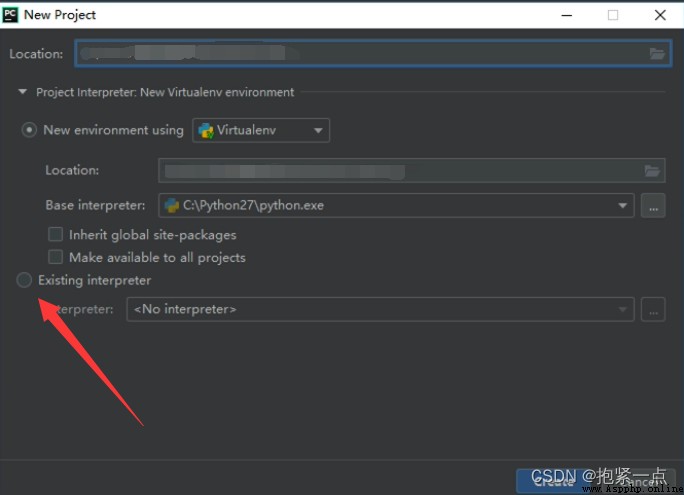Browse folder for virtualenv Location field
The image size is (684, 495).
[652, 171]
